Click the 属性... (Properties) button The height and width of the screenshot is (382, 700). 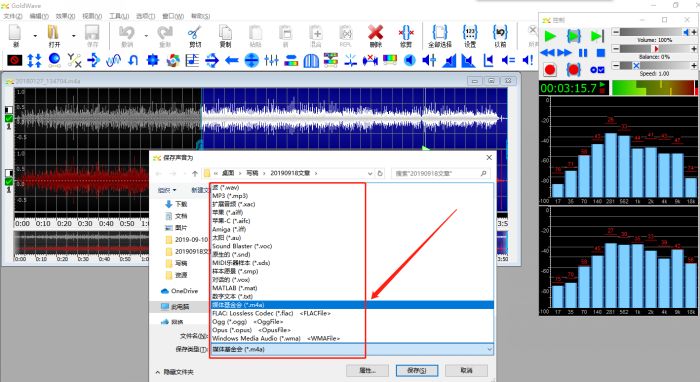[x=367, y=370]
